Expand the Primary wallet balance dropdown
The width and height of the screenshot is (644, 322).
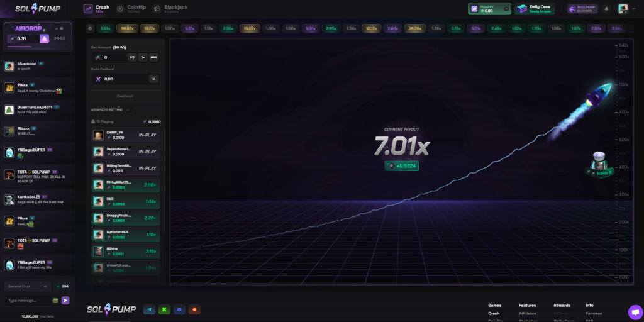(x=506, y=9)
